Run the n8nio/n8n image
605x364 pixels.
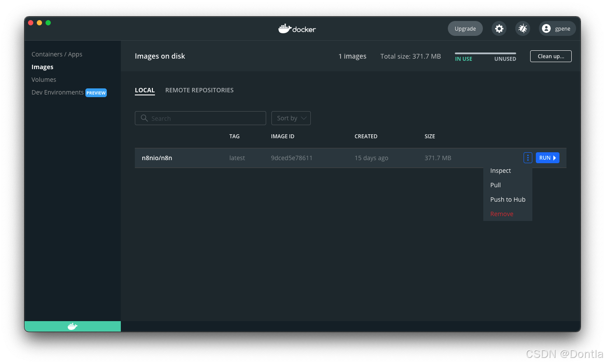point(547,157)
